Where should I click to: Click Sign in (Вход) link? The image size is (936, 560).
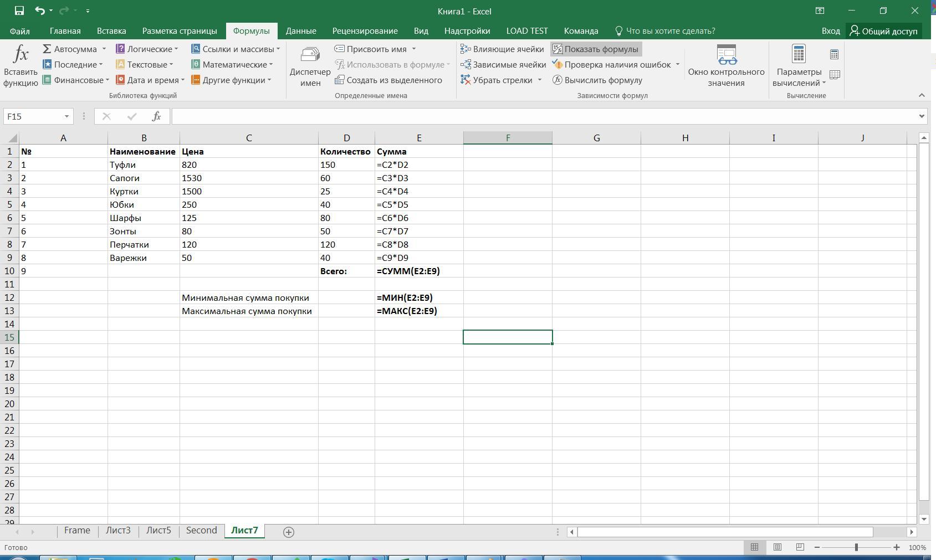pos(830,31)
